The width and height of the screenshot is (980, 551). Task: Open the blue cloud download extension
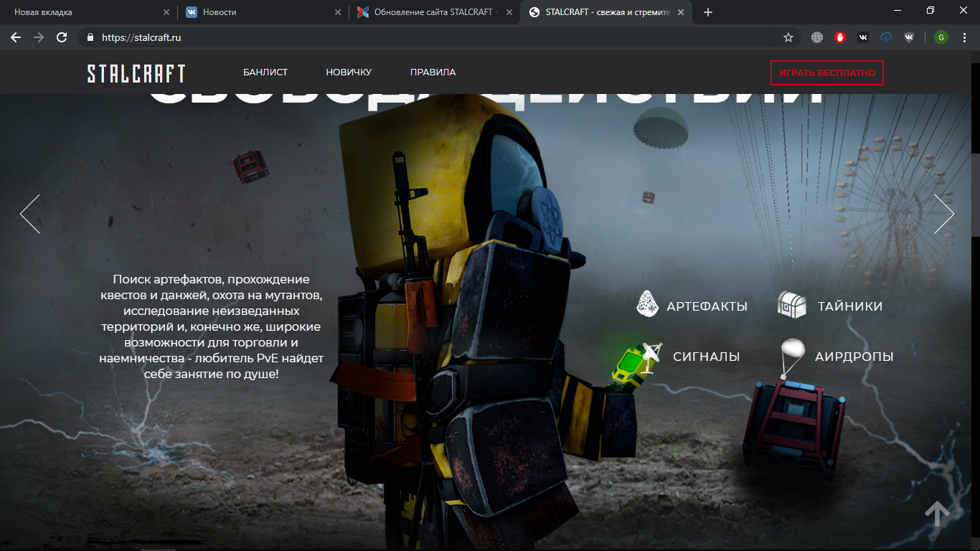pyautogui.click(x=886, y=37)
